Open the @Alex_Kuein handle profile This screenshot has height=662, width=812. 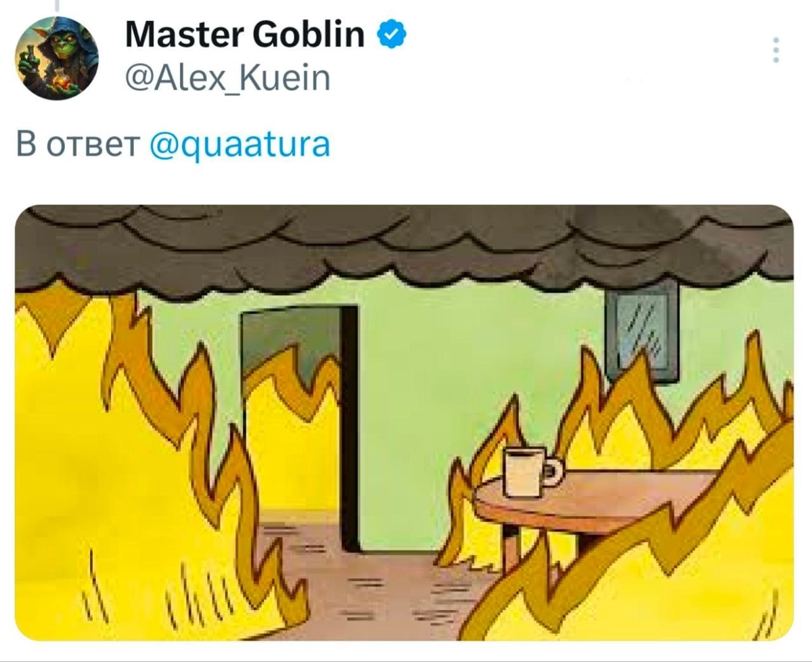coord(228,79)
